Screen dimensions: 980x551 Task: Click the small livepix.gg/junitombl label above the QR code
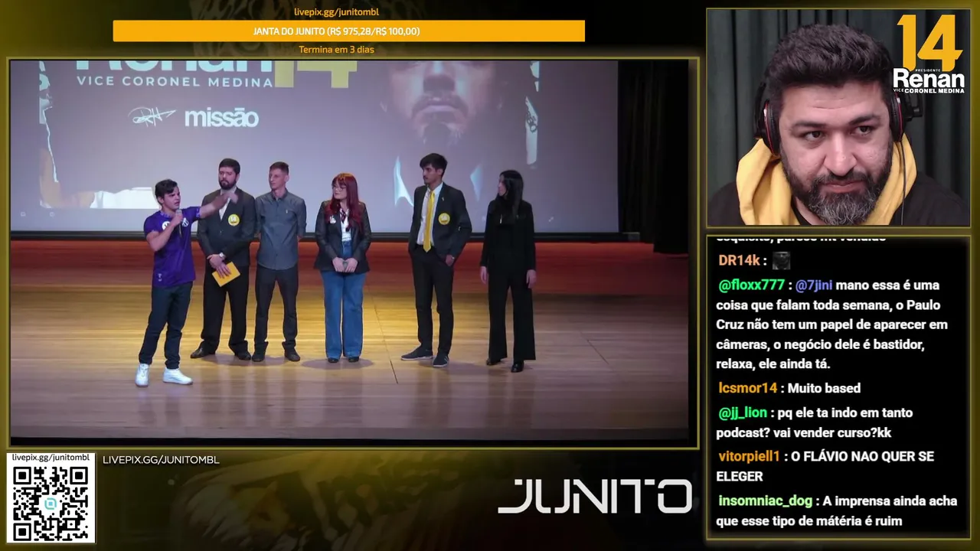click(51, 457)
